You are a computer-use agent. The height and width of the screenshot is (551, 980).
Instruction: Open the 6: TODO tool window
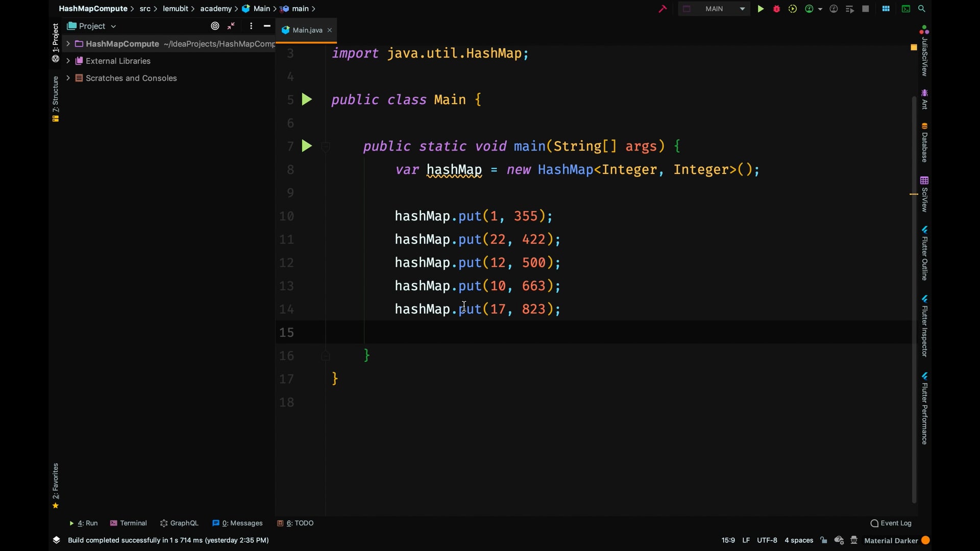coord(295,523)
